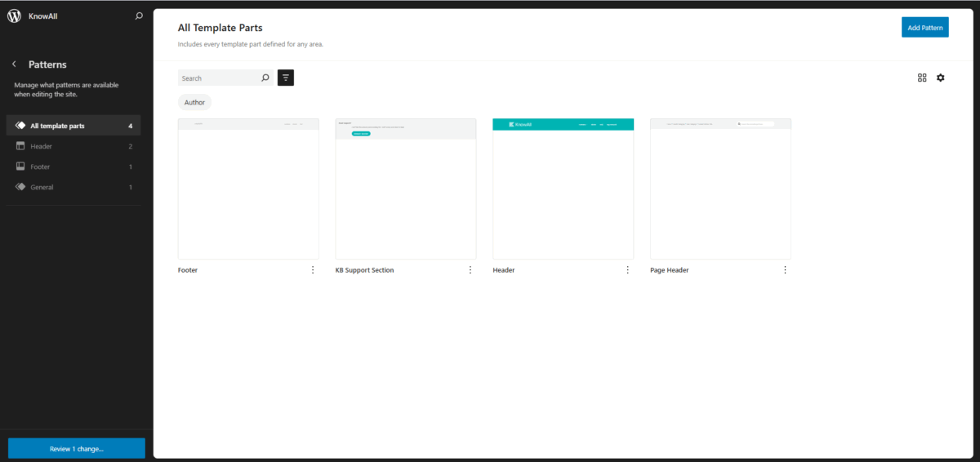Open actions menu for Page Header

point(786,270)
